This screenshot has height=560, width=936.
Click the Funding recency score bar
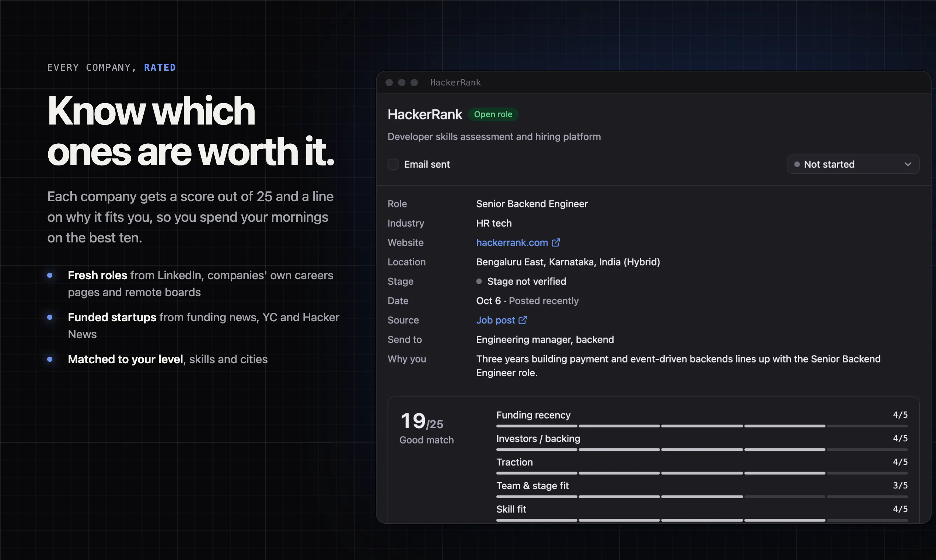pos(702,426)
